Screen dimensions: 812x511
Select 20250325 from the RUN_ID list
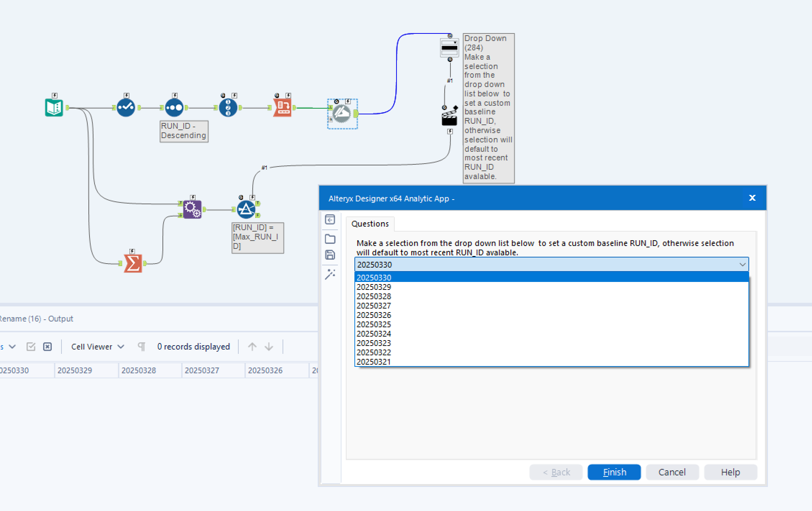tap(374, 324)
